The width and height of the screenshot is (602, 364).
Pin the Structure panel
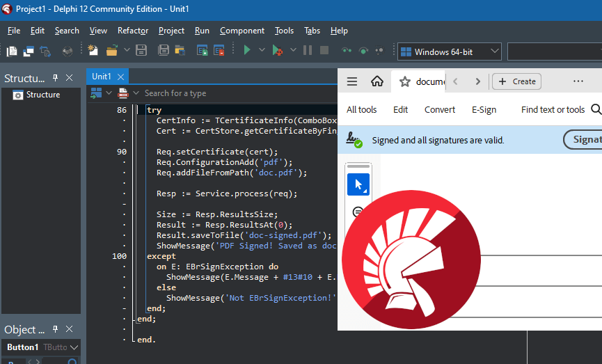click(55, 77)
